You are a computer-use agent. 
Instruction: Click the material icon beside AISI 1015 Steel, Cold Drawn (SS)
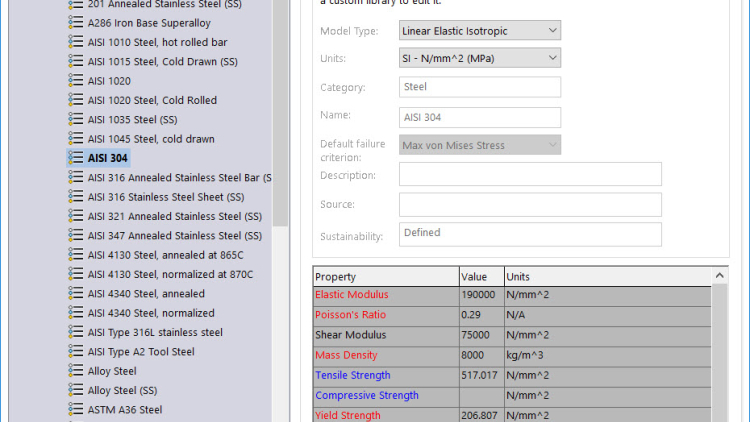pos(76,61)
